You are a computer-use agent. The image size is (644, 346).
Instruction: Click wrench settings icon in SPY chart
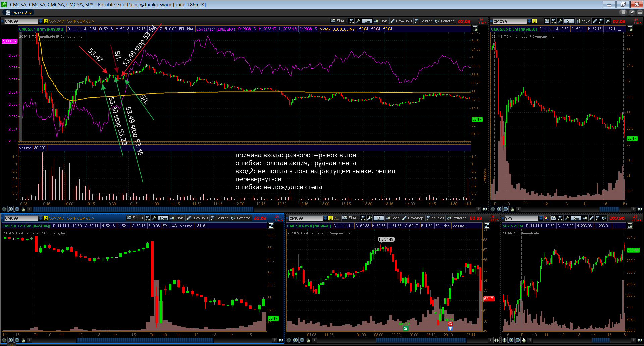click(567, 218)
